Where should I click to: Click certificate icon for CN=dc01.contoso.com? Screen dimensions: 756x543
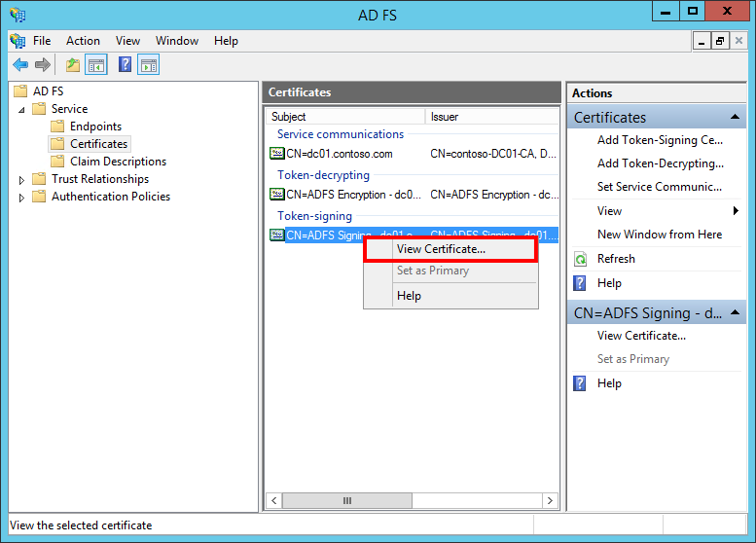[x=276, y=154]
